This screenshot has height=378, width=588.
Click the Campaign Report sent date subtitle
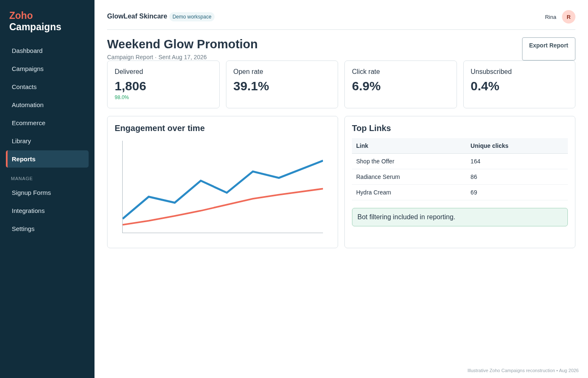157,57
